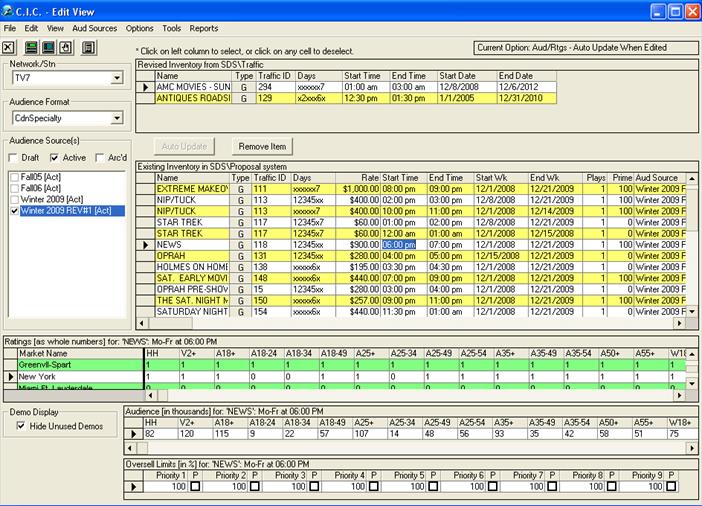Open the Reports menu
This screenshot has width=702, height=506.
(x=204, y=28)
